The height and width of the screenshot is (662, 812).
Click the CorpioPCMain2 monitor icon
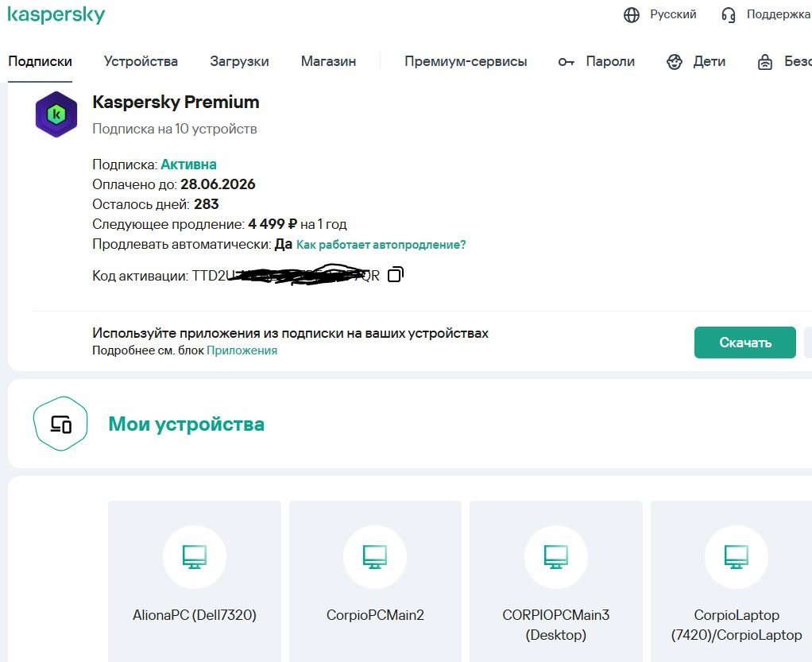pyautogui.click(x=375, y=556)
